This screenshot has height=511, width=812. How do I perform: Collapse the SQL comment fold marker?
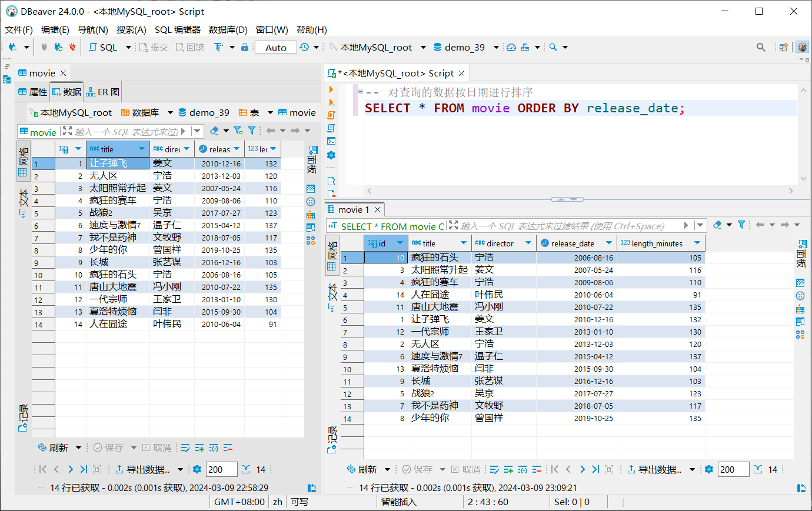click(x=360, y=92)
